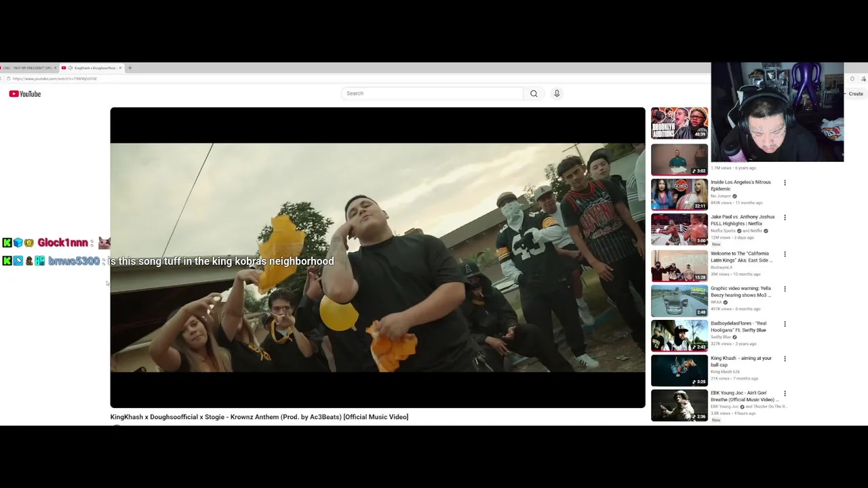Viewport: 868px width, 488px height.
Task: Close the KingKhash x Doughsoofficial tab
Action: 120,68
